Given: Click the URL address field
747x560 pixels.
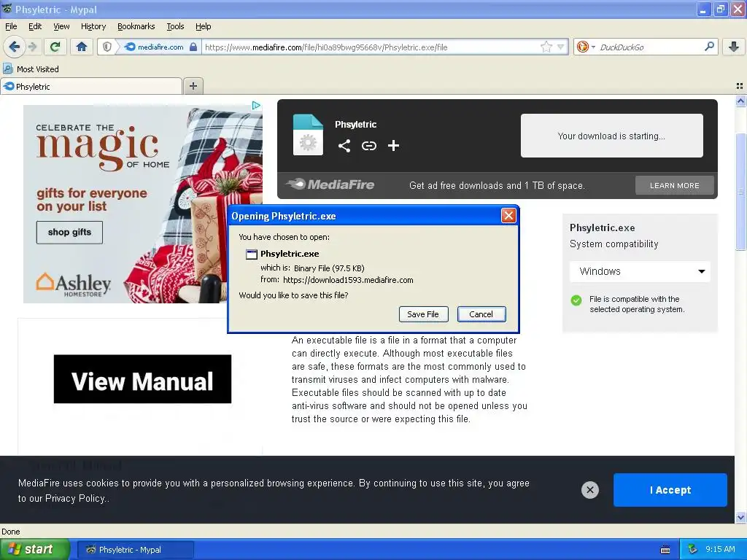Looking at the screenshot, I should pos(371,47).
